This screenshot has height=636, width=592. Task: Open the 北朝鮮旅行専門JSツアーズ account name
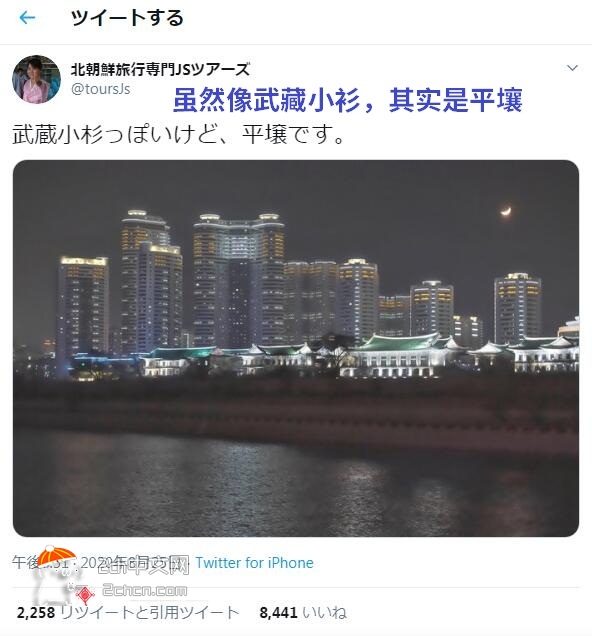click(x=161, y=69)
